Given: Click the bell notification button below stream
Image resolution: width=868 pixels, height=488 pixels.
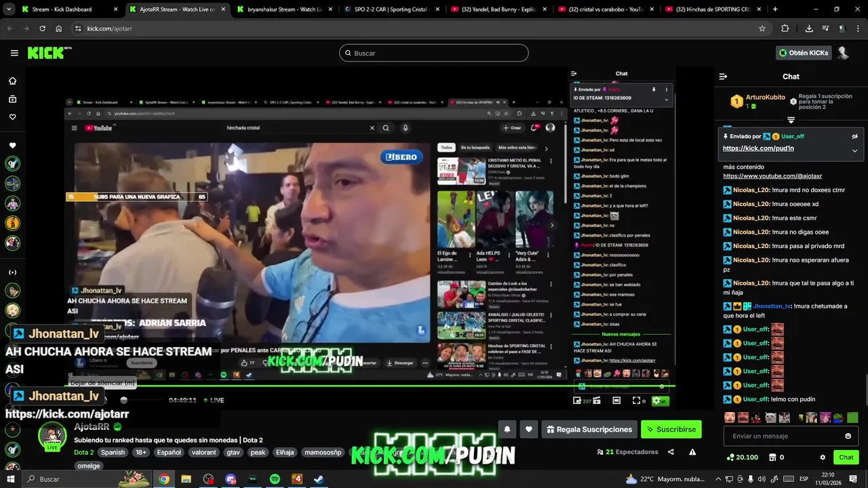Looking at the screenshot, I should point(507,429).
